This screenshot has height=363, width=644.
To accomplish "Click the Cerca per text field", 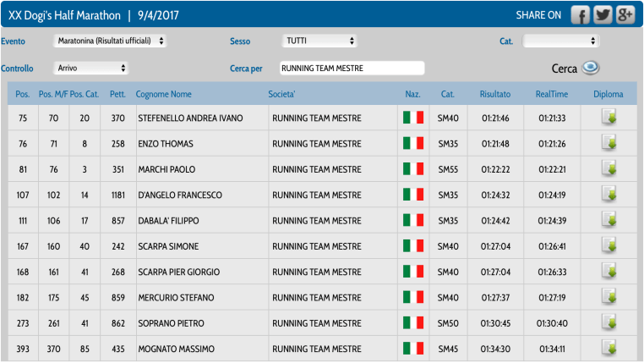I will [351, 68].
